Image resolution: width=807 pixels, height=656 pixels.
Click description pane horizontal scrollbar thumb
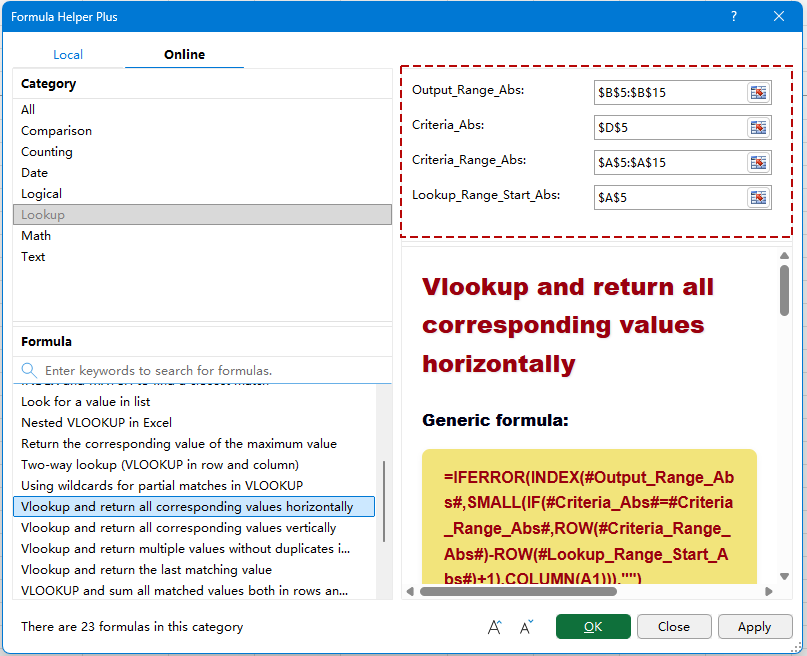(x=518, y=591)
